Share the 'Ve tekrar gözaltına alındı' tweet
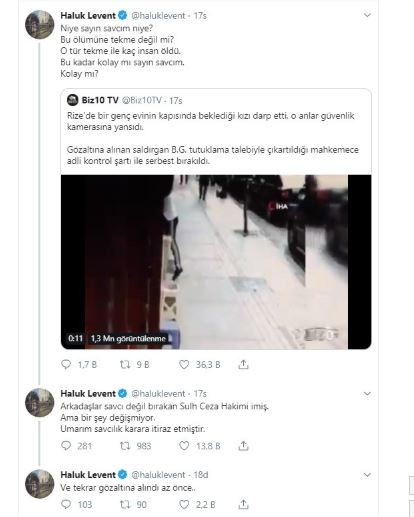The height and width of the screenshot is (517, 414). coord(243,504)
